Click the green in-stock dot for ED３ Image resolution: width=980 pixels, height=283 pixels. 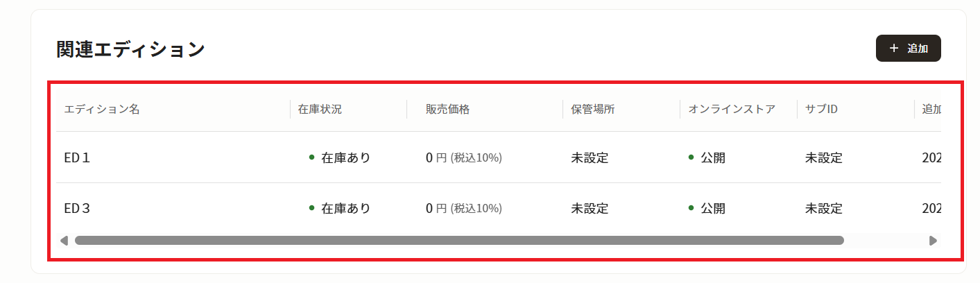[312, 208]
